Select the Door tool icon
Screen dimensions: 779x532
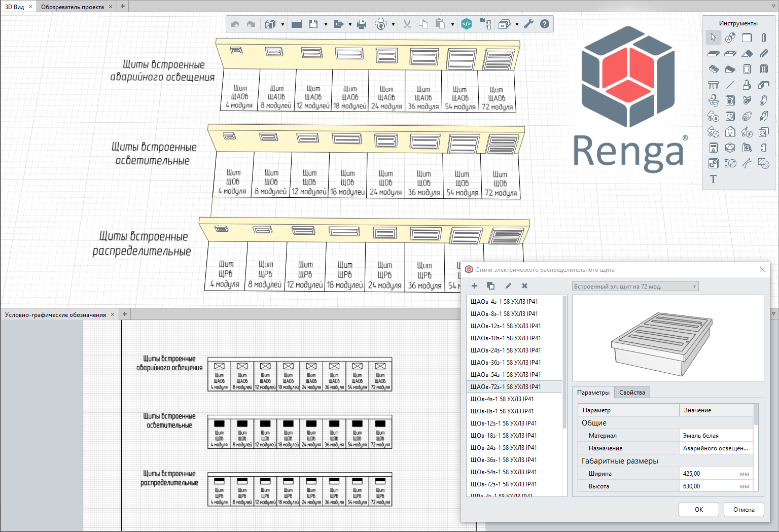(x=747, y=69)
